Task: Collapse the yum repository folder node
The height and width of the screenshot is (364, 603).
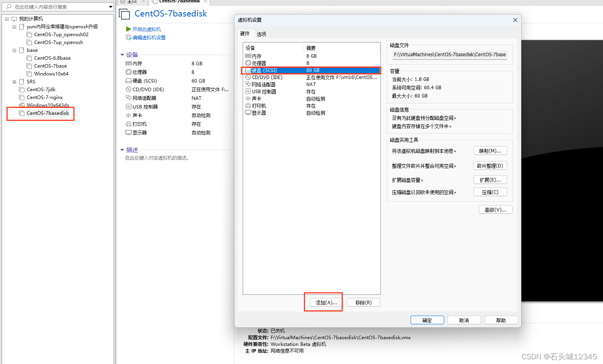Action: (x=14, y=27)
